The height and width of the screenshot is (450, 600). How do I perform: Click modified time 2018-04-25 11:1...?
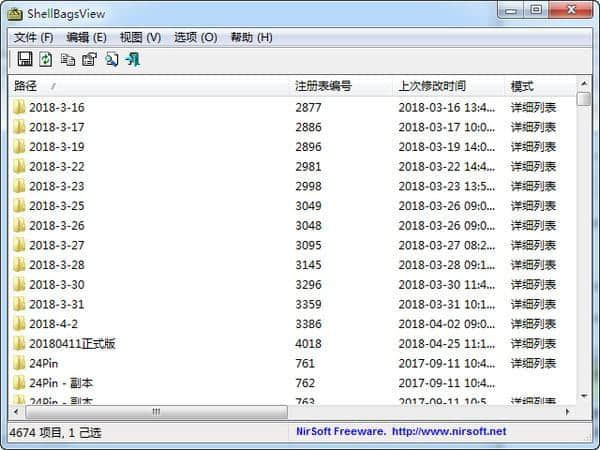click(447, 344)
